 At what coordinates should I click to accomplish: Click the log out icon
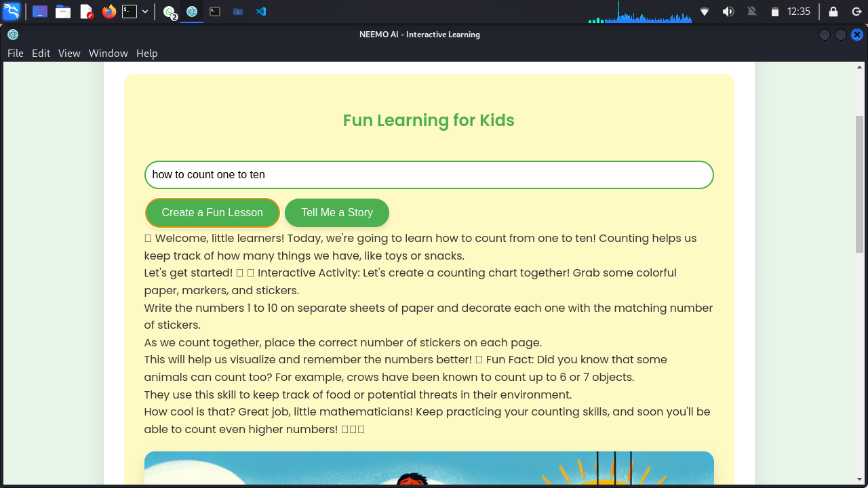tap(856, 12)
